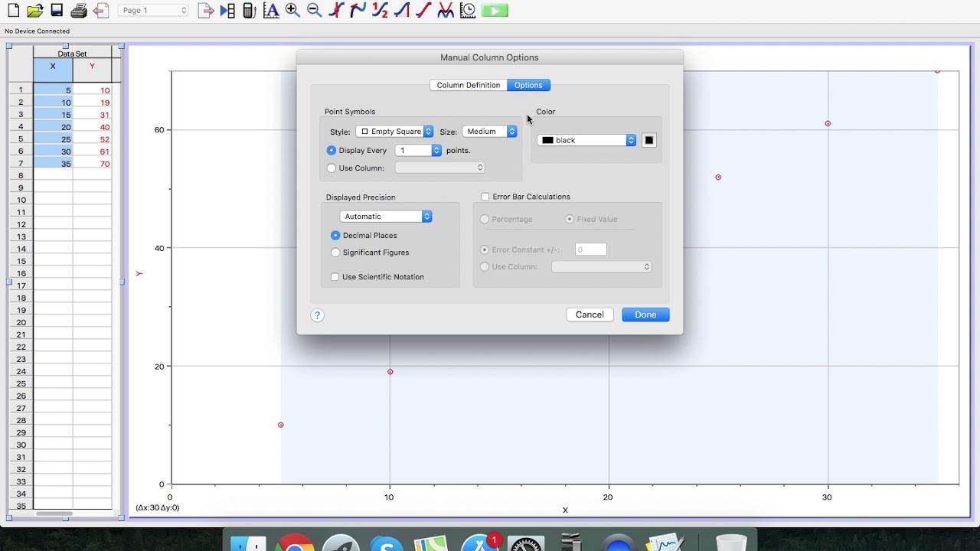Open Data Collection clock icon
Viewport: 980px width, 551px height.
(468, 11)
